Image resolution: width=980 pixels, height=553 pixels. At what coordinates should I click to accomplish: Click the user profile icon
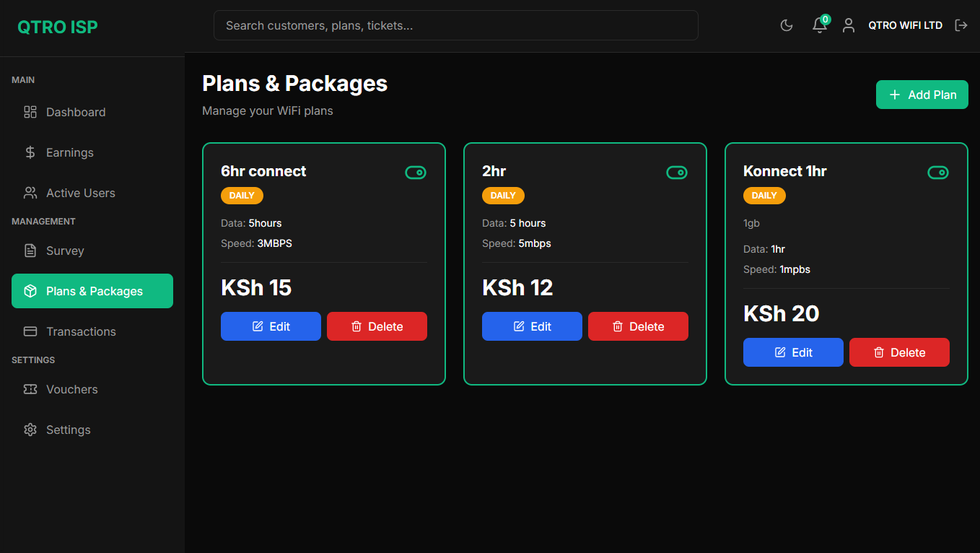click(849, 25)
